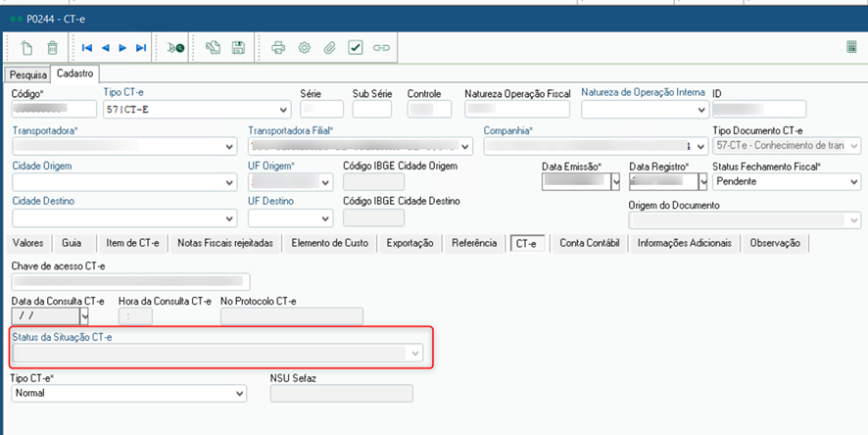
Task: Open the calculator icon at the right of the toolbar
Action: (x=852, y=47)
